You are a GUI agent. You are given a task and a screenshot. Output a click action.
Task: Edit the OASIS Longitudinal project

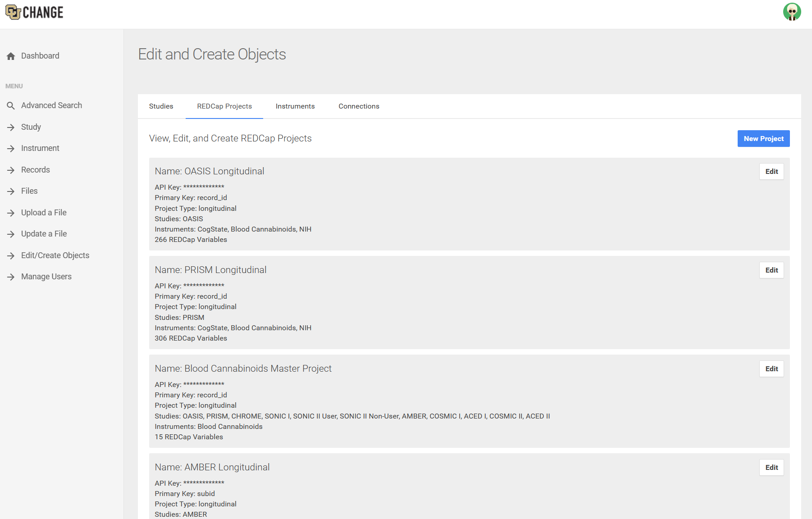click(771, 172)
